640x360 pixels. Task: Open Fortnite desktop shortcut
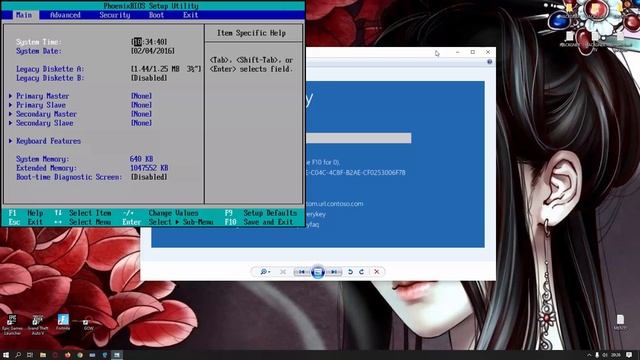coord(63,322)
